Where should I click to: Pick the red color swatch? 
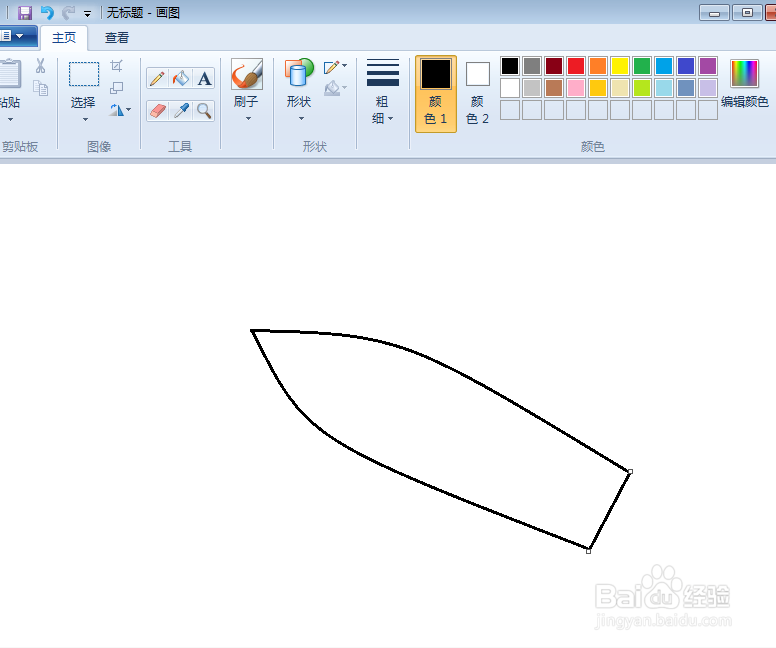(576, 66)
